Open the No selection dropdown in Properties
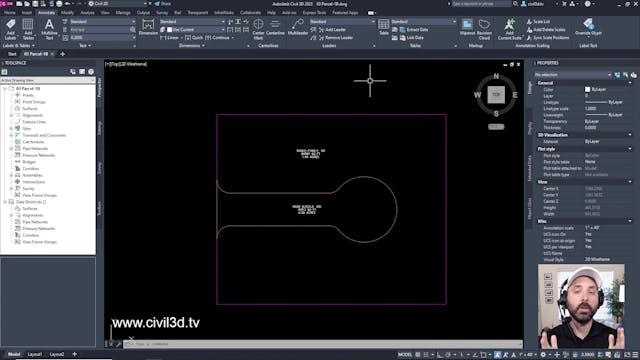The height and width of the screenshot is (360, 640). (573, 75)
